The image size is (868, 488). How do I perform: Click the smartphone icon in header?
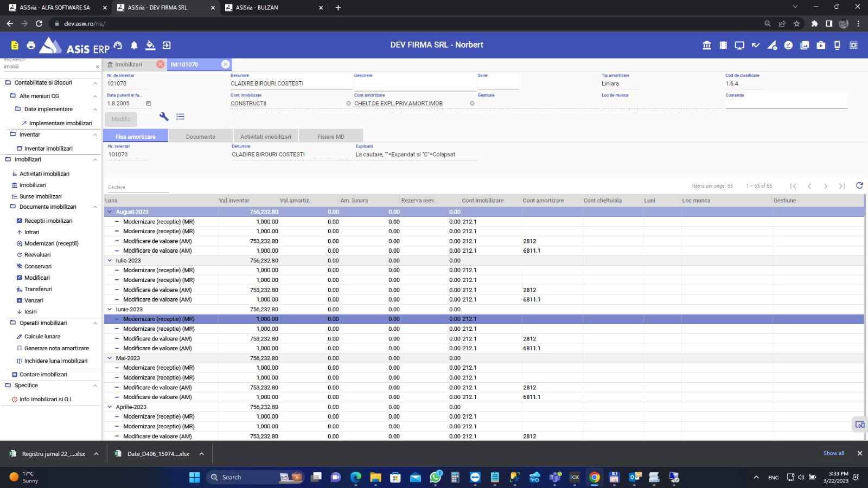click(x=837, y=46)
